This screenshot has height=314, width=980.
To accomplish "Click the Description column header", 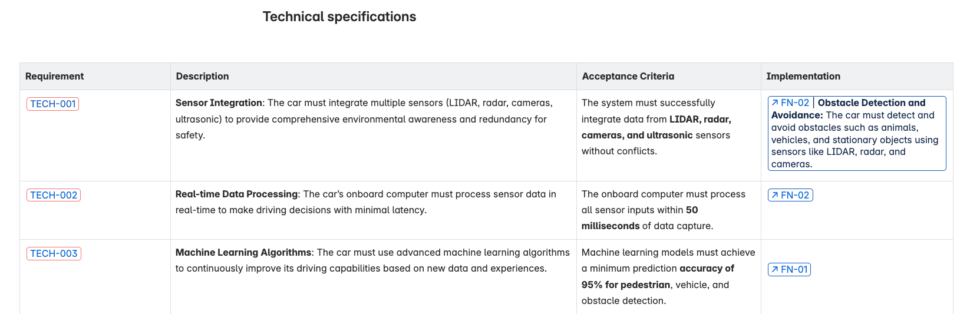I will (202, 76).
